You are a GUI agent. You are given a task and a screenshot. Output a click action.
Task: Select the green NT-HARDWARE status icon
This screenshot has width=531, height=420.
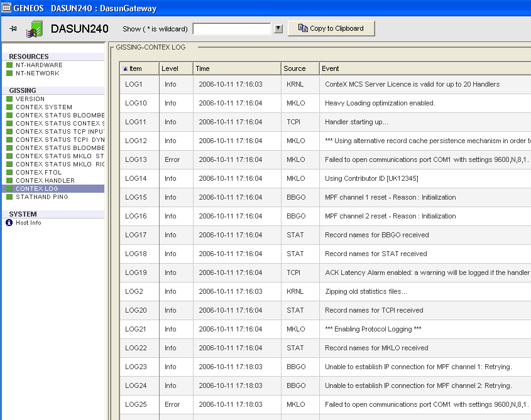point(9,65)
